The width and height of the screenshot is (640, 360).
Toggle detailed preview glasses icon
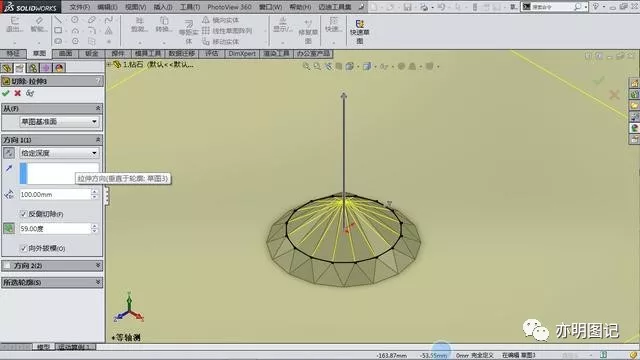tap(30, 93)
